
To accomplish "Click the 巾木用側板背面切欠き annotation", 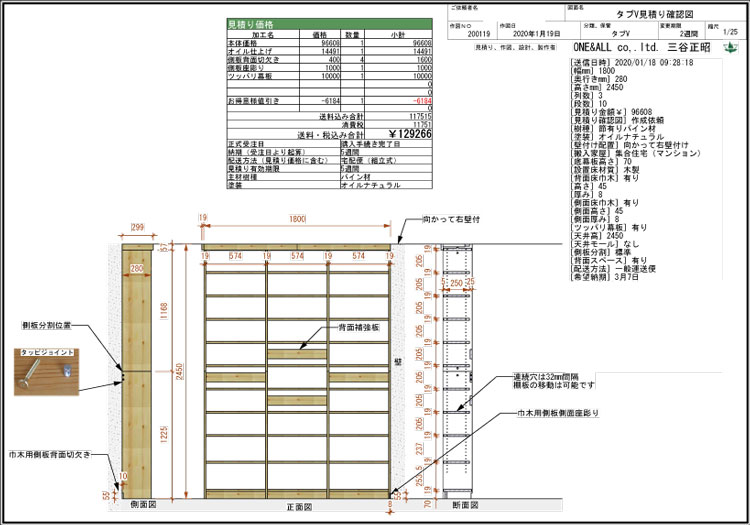I will click(x=50, y=455).
